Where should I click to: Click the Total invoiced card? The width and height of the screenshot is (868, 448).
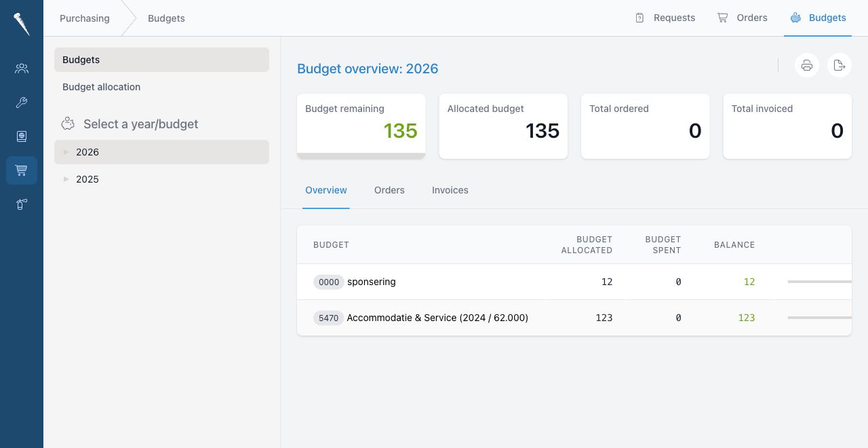coord(787,126)
